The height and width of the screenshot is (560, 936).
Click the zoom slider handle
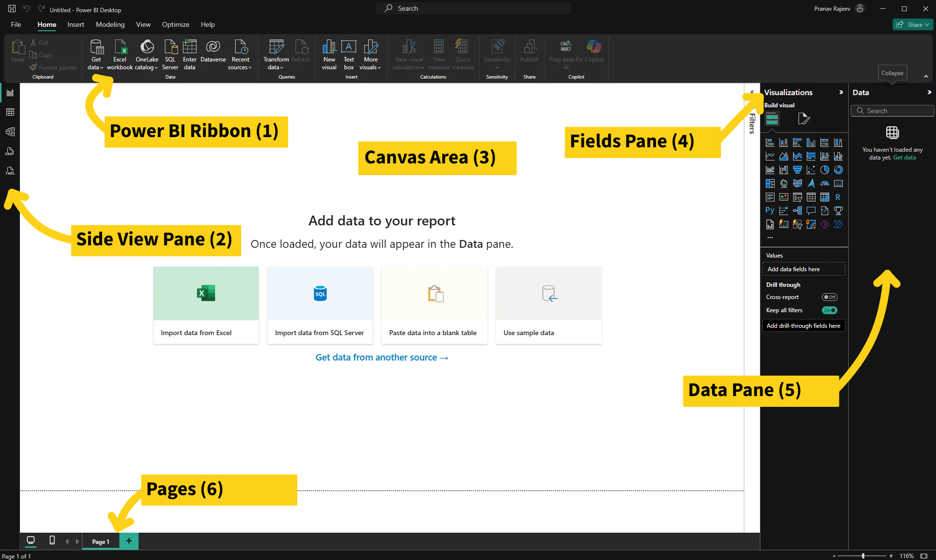(863, 556)
